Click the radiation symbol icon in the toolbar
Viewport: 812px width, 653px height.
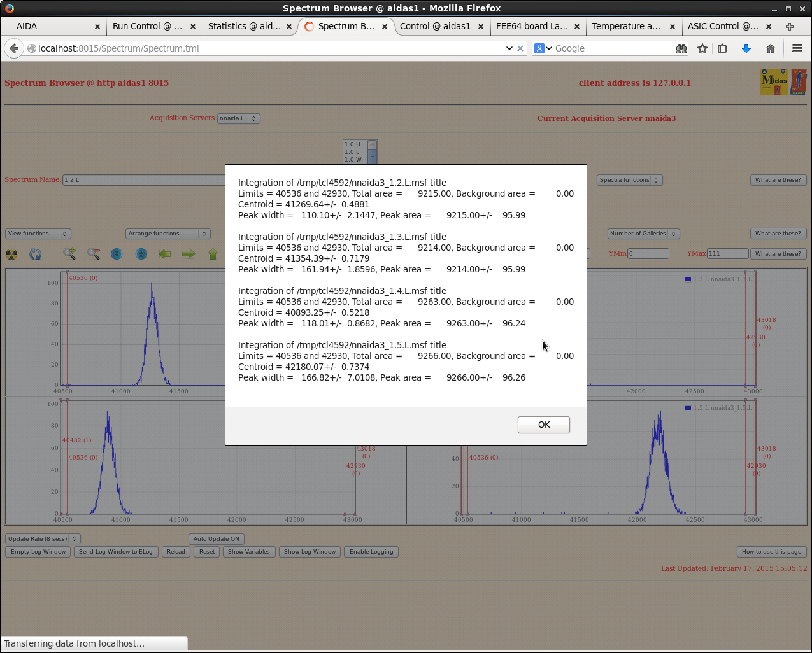click(x=11, y=255)
